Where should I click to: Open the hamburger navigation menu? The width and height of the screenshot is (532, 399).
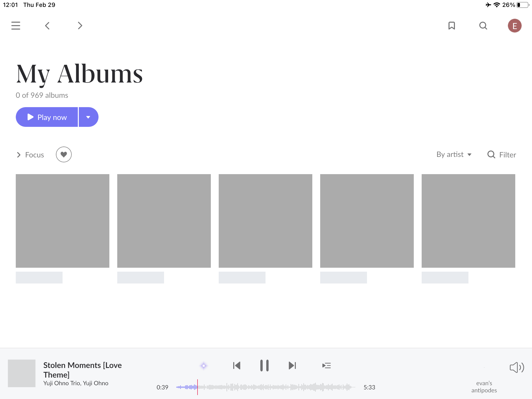[16, 26]
